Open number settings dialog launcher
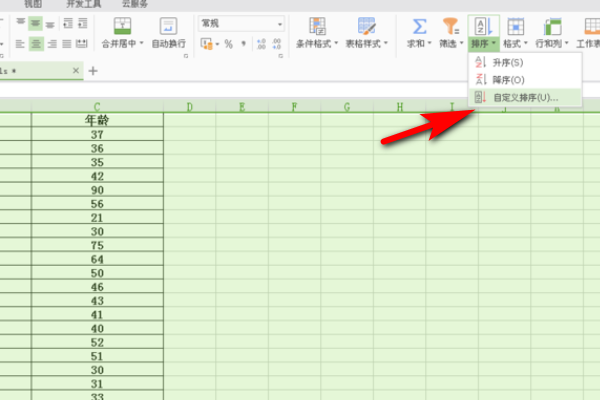The image size is (600, 400). click(281, 56)
